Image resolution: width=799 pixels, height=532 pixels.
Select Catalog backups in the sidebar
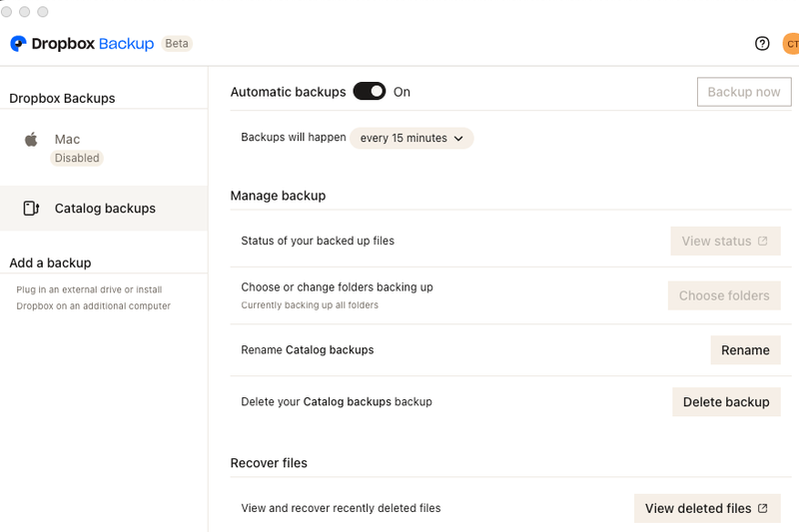[105, 209]
